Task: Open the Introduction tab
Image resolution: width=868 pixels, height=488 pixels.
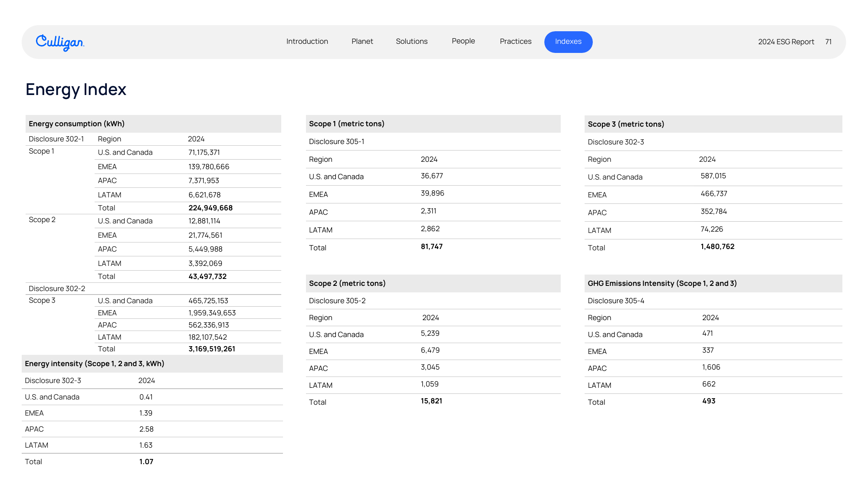Action: [307, 42]
